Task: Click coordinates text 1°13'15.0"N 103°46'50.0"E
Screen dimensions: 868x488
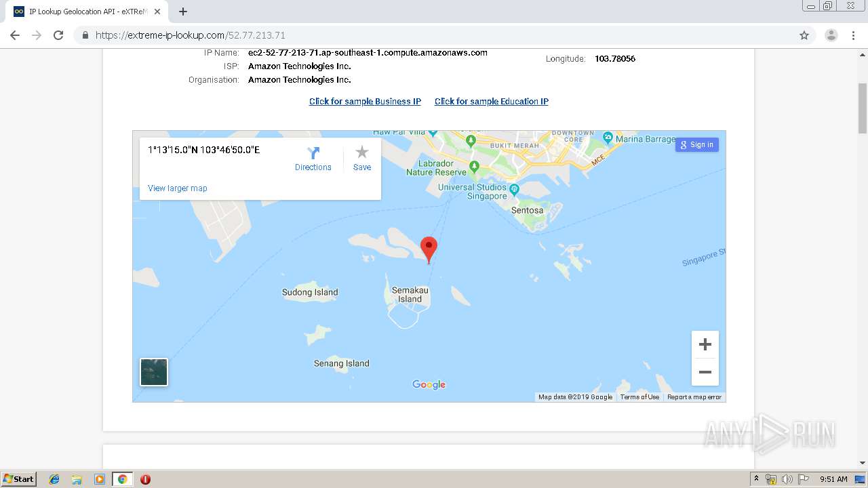Action: 204,150
